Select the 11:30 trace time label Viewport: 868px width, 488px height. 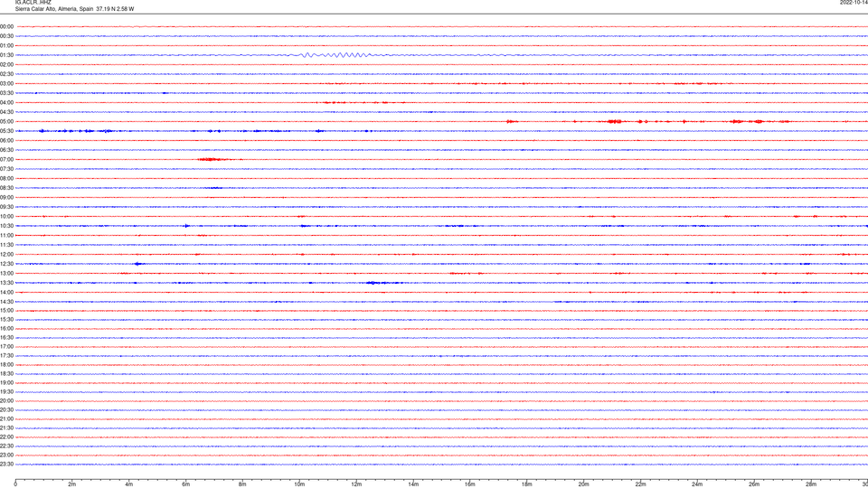tap(6, 245)
